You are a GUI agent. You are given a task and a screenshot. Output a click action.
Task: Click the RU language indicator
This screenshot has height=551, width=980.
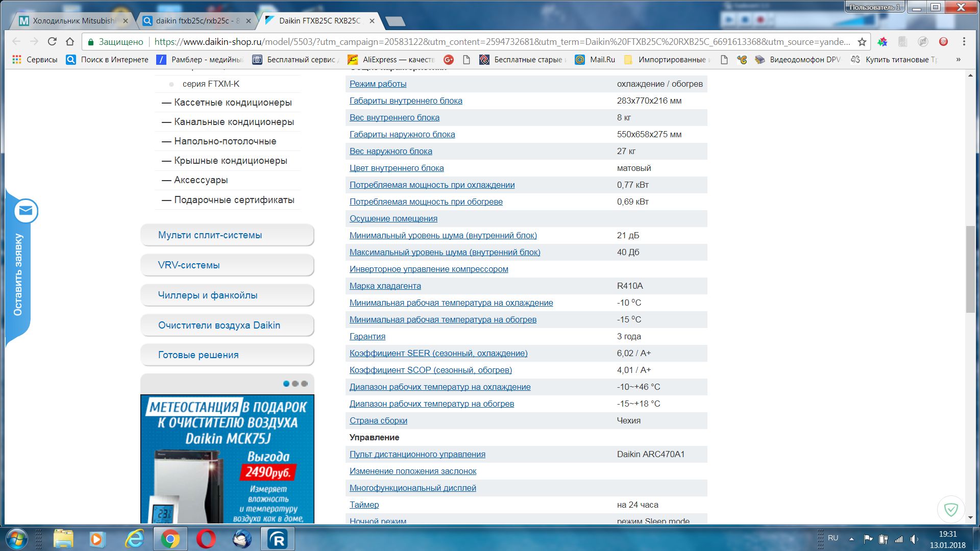pyautogui.click(x=833, y=538)
